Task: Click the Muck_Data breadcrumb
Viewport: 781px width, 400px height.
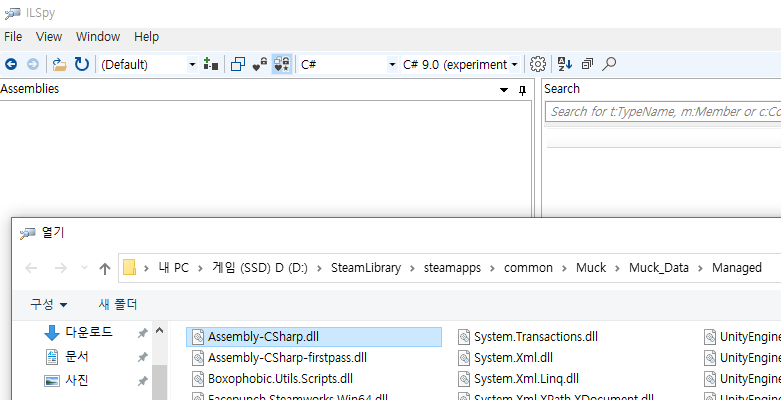Action: click(659, 268)
